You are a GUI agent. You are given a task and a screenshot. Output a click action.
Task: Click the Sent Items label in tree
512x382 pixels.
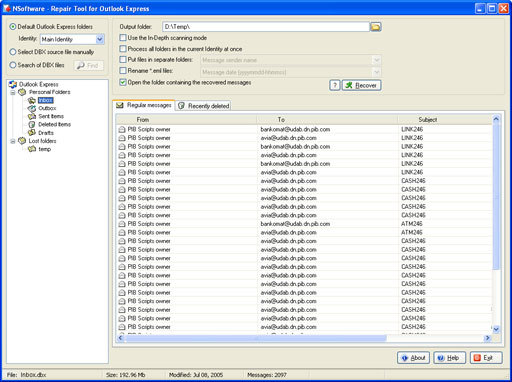pos(51,116)
